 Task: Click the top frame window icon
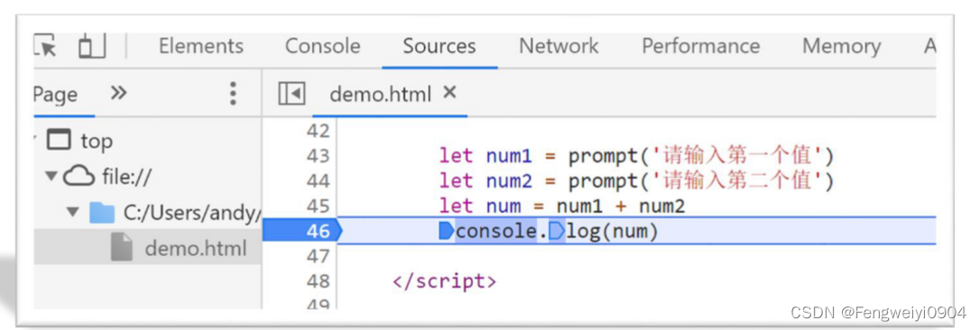60,141
